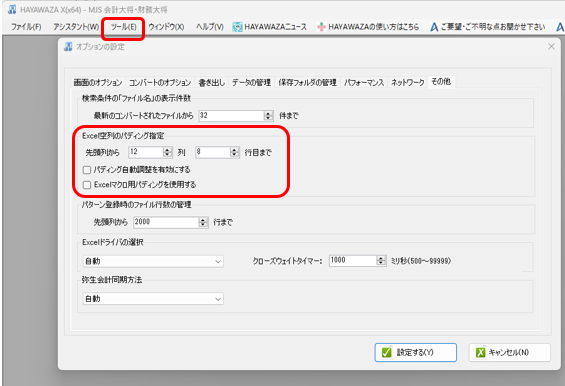
Task: Click the padding column field showing 12
Action: (x=146, y=152)
